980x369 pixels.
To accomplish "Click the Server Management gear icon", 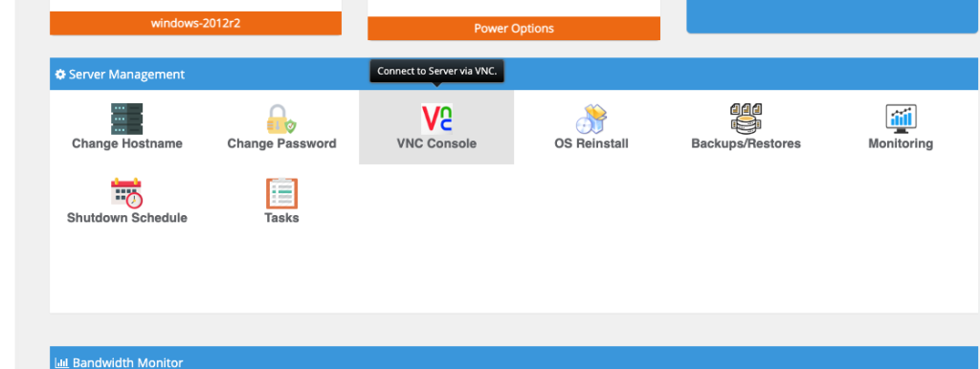I will pyautogui.click(x=60, y=75).
